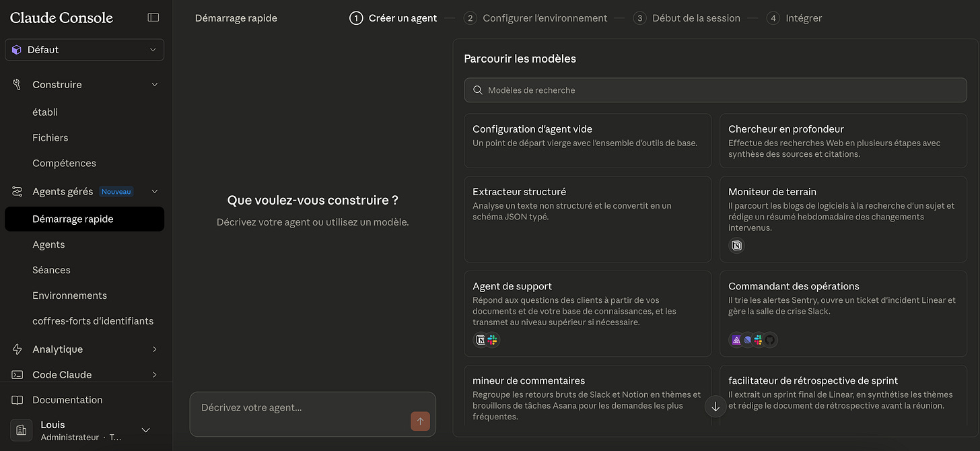This screenshot has height=451, width=980.
Task: Click the Analytique lightning bolt icon
Action: coord(17,349)
